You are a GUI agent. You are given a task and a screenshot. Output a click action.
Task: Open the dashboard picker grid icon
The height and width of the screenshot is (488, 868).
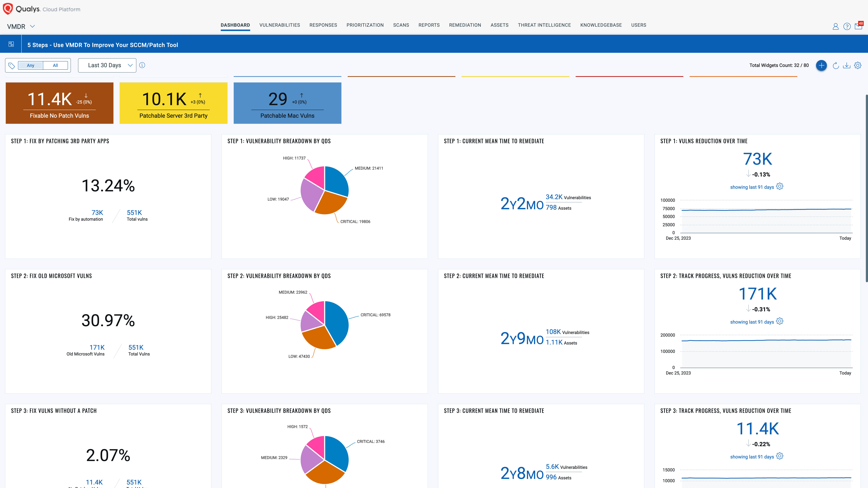click(x=11, y=44)
